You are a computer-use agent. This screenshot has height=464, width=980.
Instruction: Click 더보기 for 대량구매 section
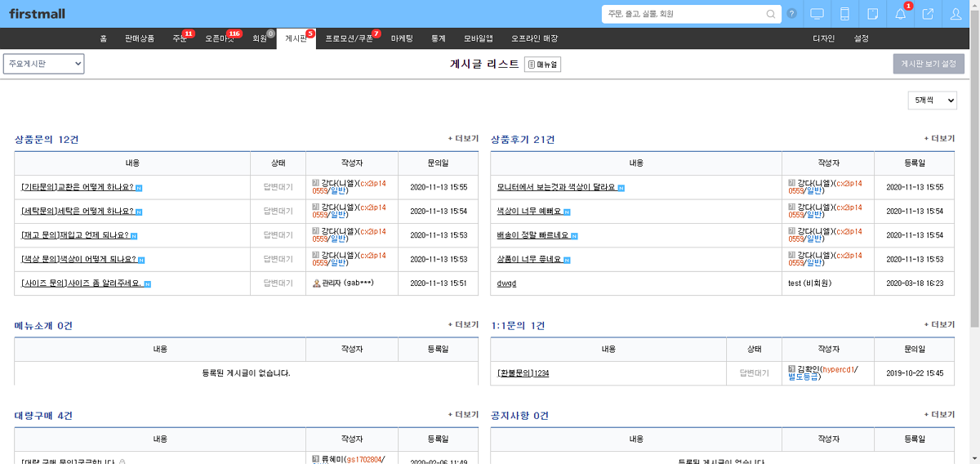pyautogui.click(x=463, y=414)
